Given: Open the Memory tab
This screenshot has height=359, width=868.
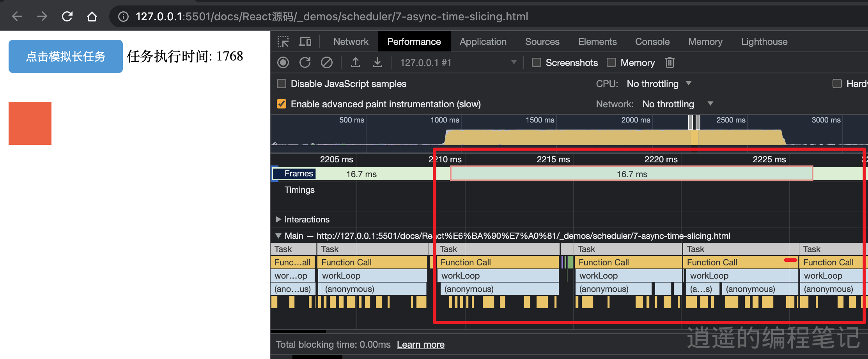Looking at the screenshot, I should (705, 42).
